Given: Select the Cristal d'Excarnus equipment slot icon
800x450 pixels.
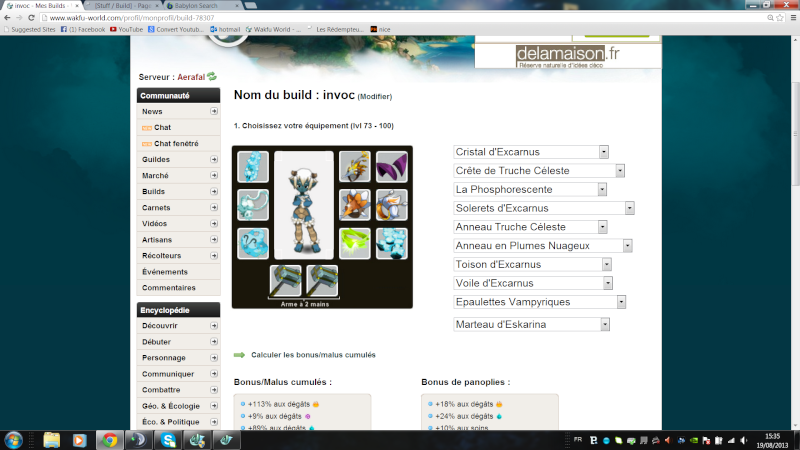Looking at the screenshot, I should pyautogui.click(x=253, y=166).
